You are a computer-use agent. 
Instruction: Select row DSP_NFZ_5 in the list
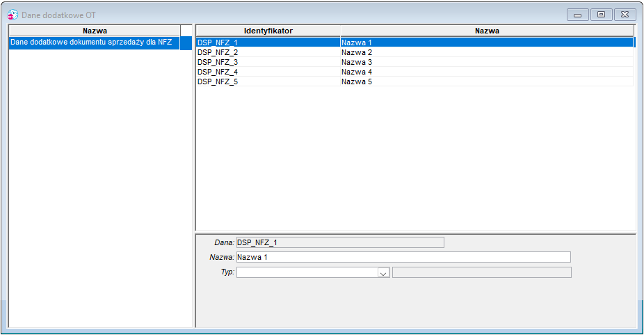click(x=414, y=81)
